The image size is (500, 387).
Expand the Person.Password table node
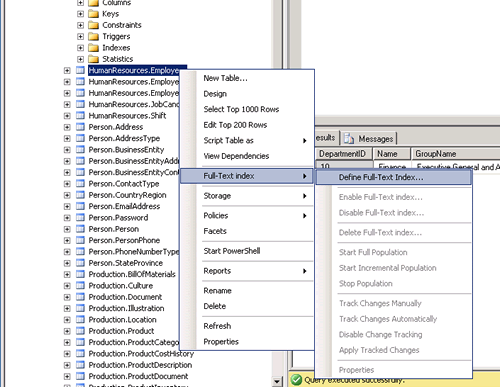click(67, 218)
